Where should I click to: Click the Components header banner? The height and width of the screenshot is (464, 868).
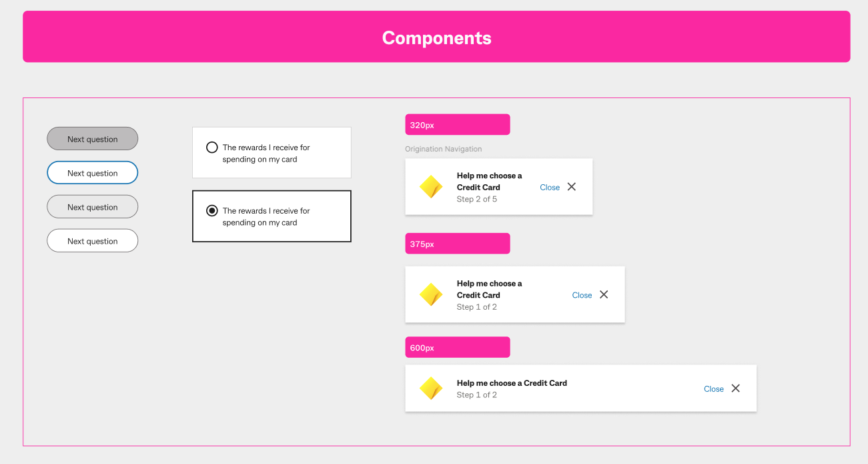click(436, 37)
